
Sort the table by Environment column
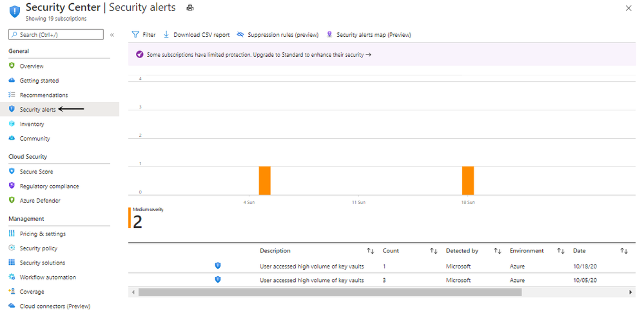[x=561, y=251]
